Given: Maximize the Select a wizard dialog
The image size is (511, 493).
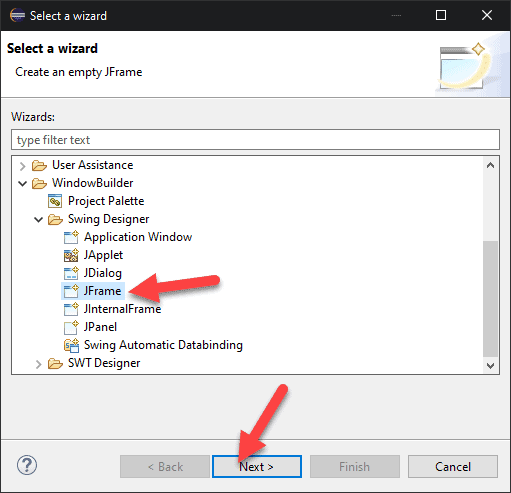Looking at the screenshot, I should click(441, 15).
